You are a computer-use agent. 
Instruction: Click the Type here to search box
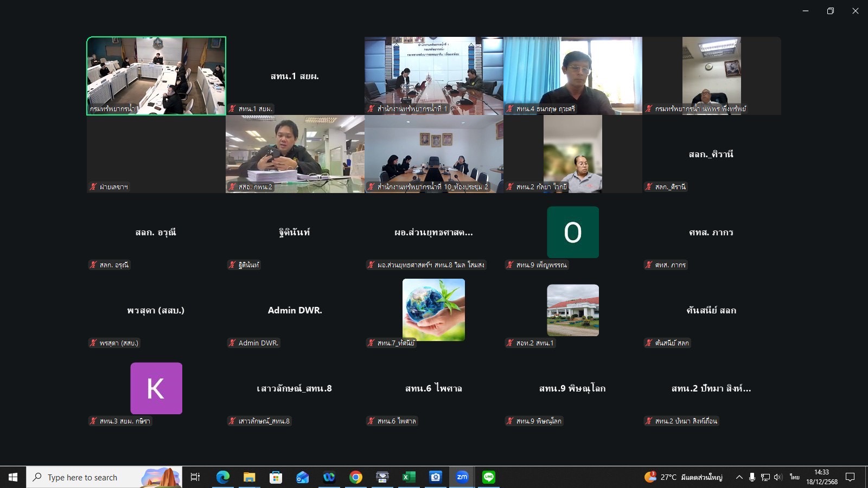tap(104, 477)
